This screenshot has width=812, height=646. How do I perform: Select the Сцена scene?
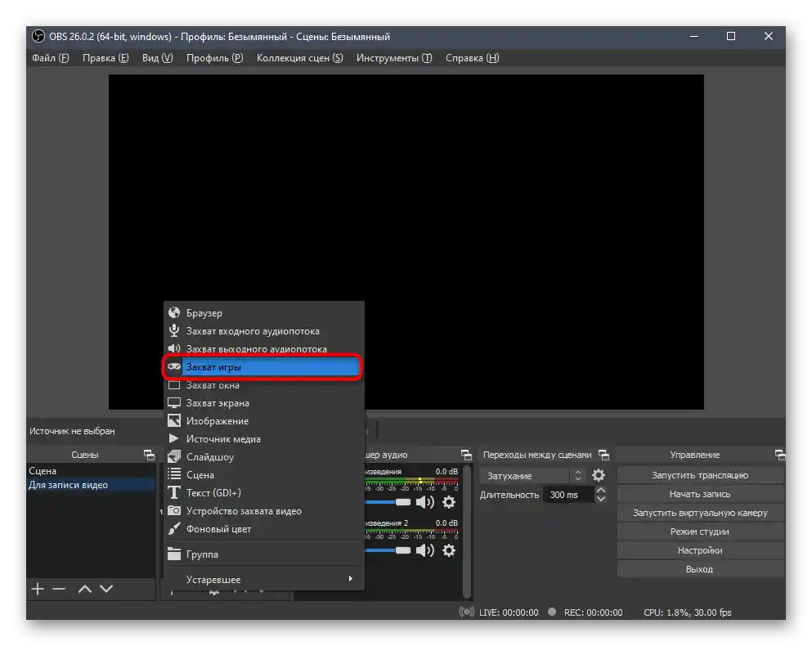pyautogui.click(x=91, y=471)
